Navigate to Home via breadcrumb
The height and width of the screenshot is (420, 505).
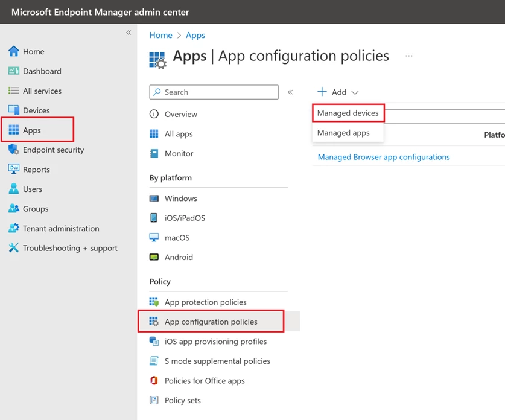click(160, 35)
